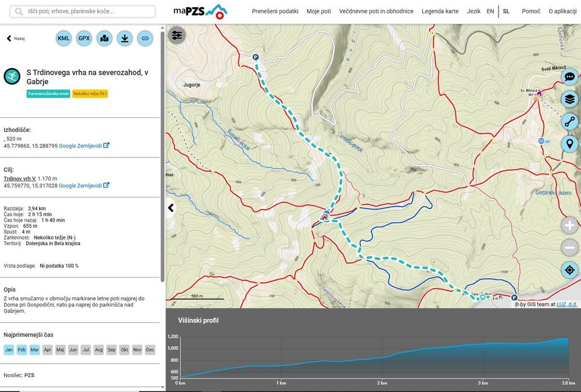Open the map layers button
Image resolution: width=581 pixels, height=392 pixels.
(x=569, y=99)
